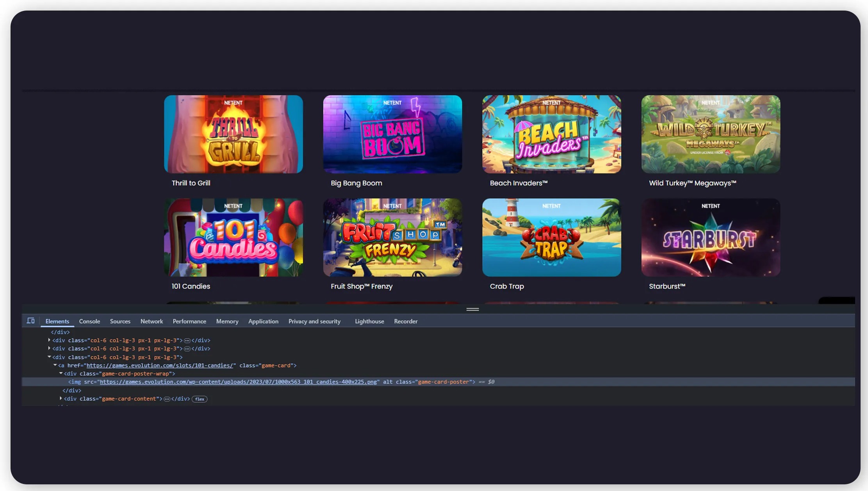Select the Recorder tab
This screenshot has width=868, height=491.
405,321
